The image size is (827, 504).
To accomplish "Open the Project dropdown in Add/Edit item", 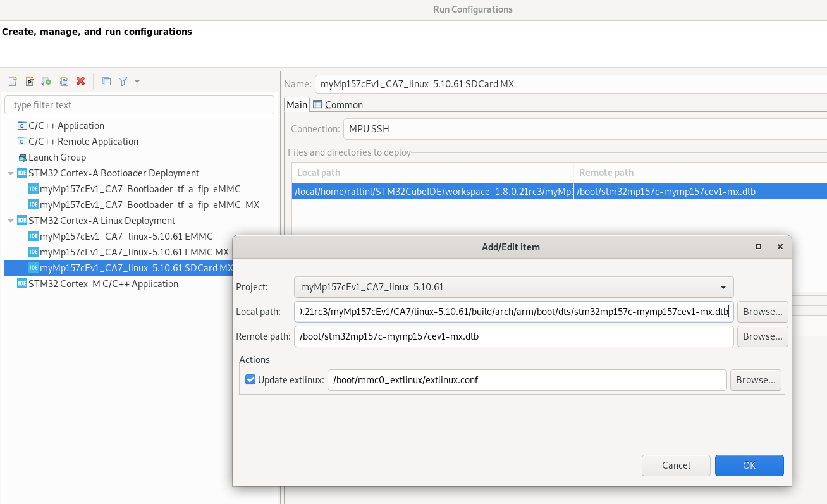I will tap(514, 287).
